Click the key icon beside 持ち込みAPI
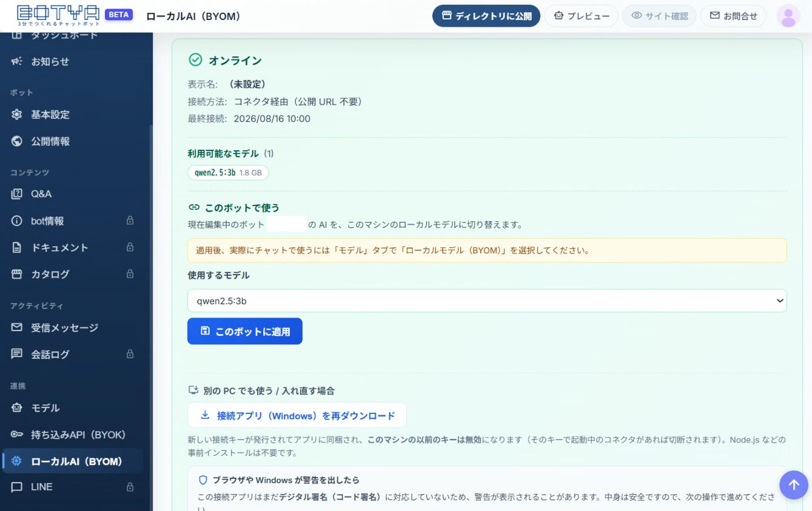The height and width of the screenshot is (511, 812). tap(17, 435)
